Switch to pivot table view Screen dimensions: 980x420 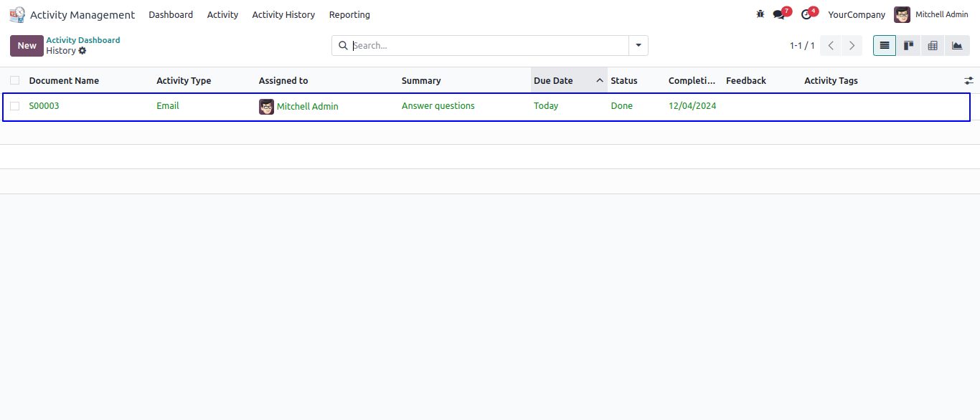pos(933,46)
